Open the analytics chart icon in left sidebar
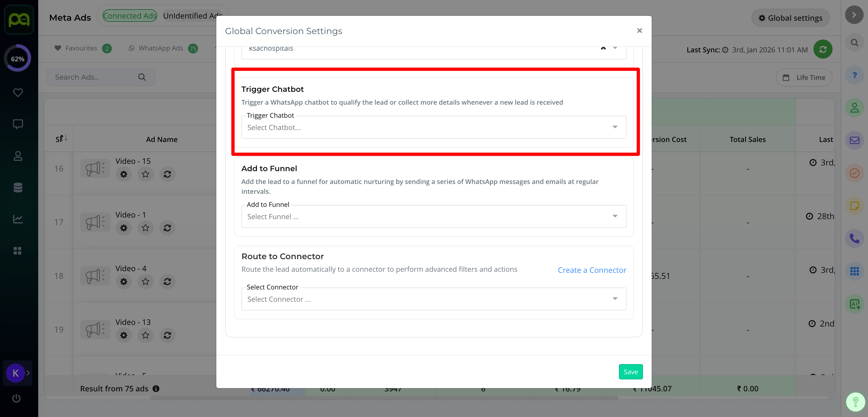This screenshot has height=417, width=868. (17, 219)
